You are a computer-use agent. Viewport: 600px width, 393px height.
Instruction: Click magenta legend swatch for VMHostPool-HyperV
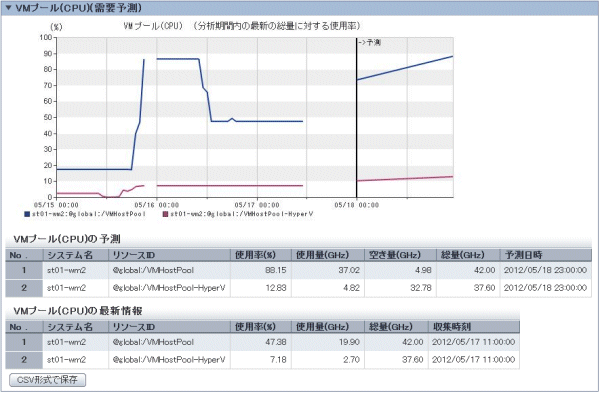coord(165,214)
